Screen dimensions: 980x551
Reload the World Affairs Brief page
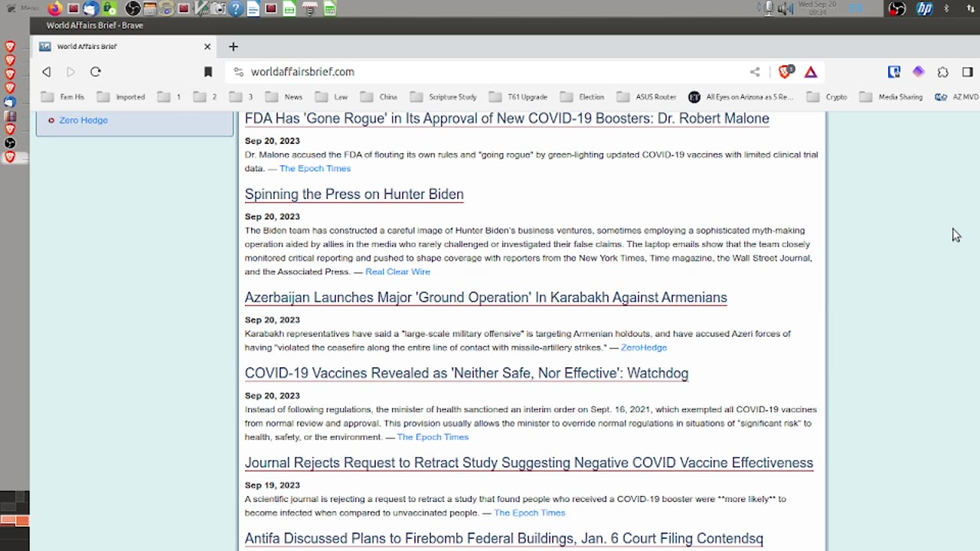click(95, 72)
